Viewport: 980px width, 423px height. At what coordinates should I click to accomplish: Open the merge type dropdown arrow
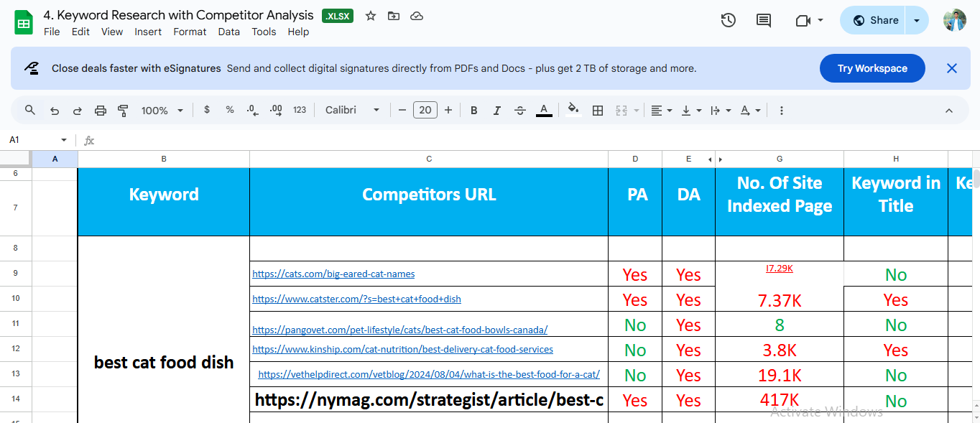[637, 110]
